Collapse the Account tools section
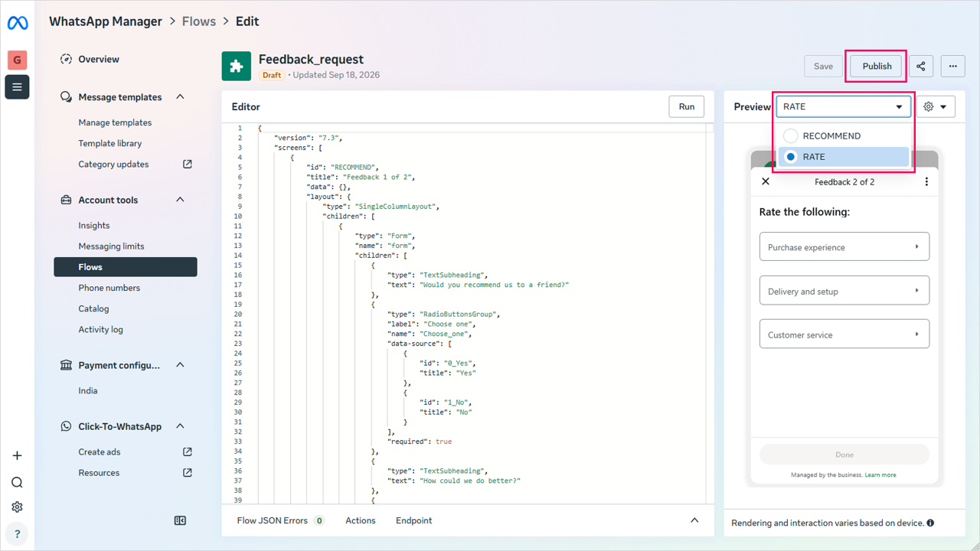Screen dimensions: 980x551 [x=180, y=200]
